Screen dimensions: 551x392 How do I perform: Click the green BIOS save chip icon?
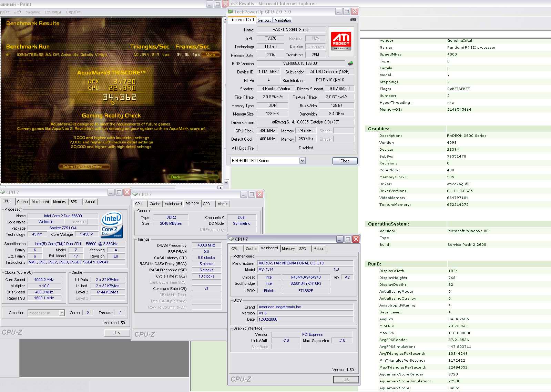350,63
